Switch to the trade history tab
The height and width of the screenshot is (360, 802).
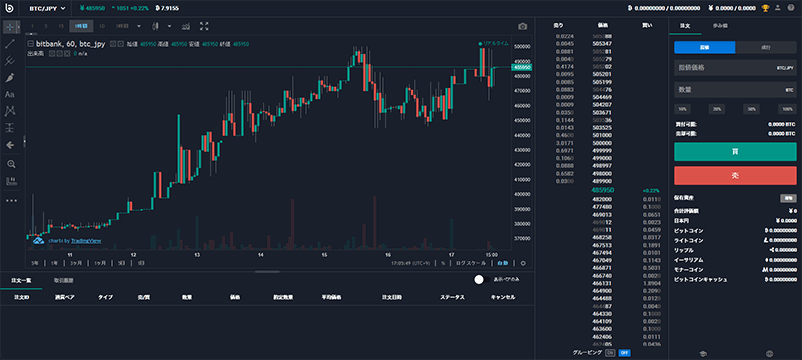[64, 280]
